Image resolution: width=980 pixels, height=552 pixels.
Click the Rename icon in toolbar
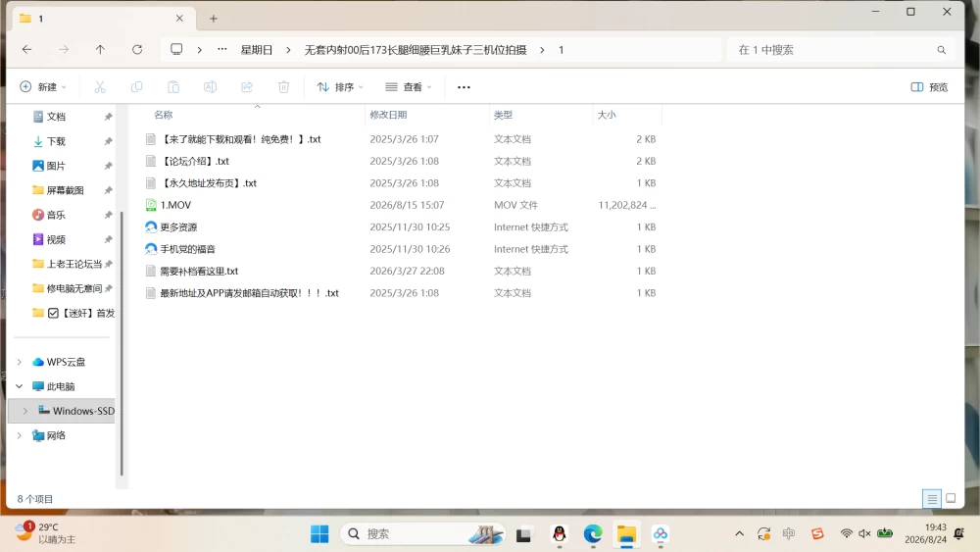tap(210, 87)
